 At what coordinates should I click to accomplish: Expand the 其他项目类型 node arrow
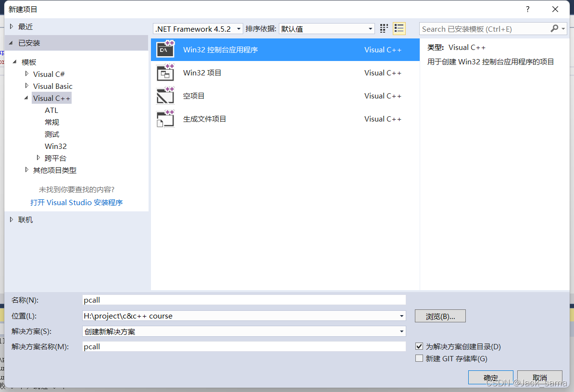tap(27, 170)
